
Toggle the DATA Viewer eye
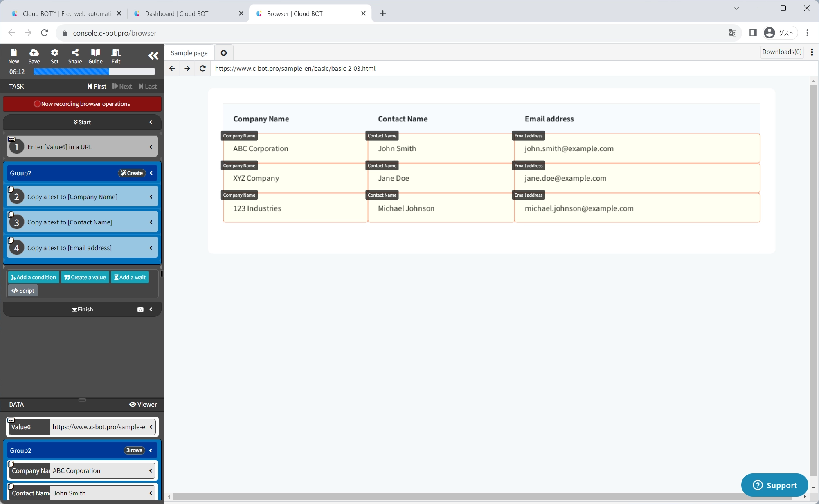(143, 404)
